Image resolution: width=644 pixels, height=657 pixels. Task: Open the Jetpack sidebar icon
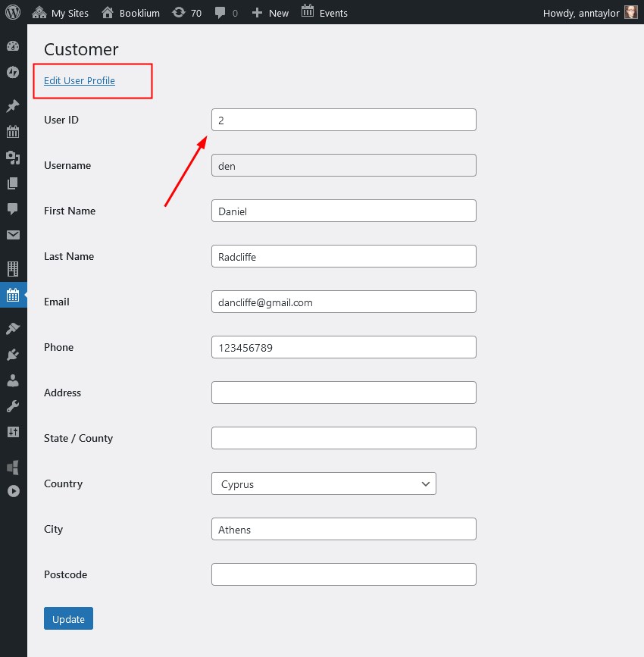[13, 72]
